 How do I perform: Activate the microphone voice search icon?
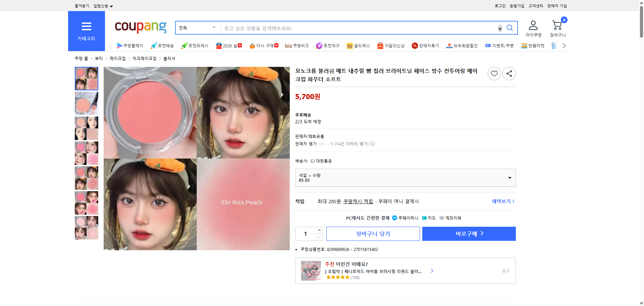(x=500, y=29)
